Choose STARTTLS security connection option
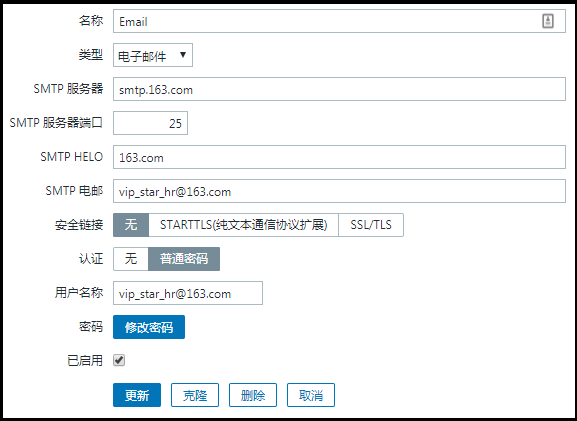Screen dimensions: 577x421 point(243,225)
